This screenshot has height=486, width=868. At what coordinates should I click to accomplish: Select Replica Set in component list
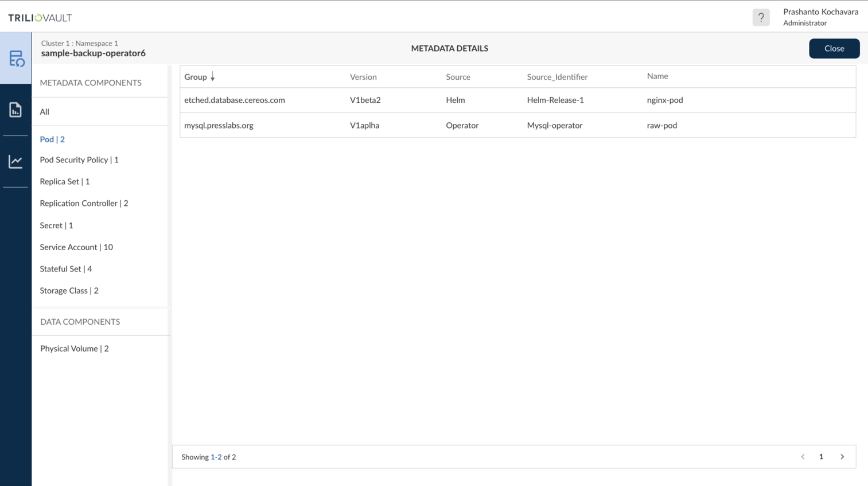[65, 181]
